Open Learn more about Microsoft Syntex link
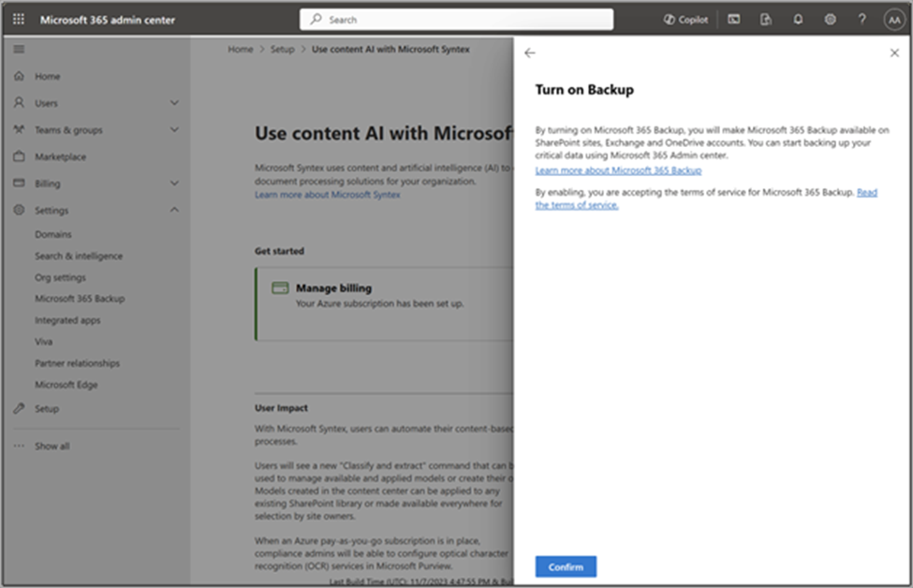The image size is (913, 588). [x=327, y=195]
